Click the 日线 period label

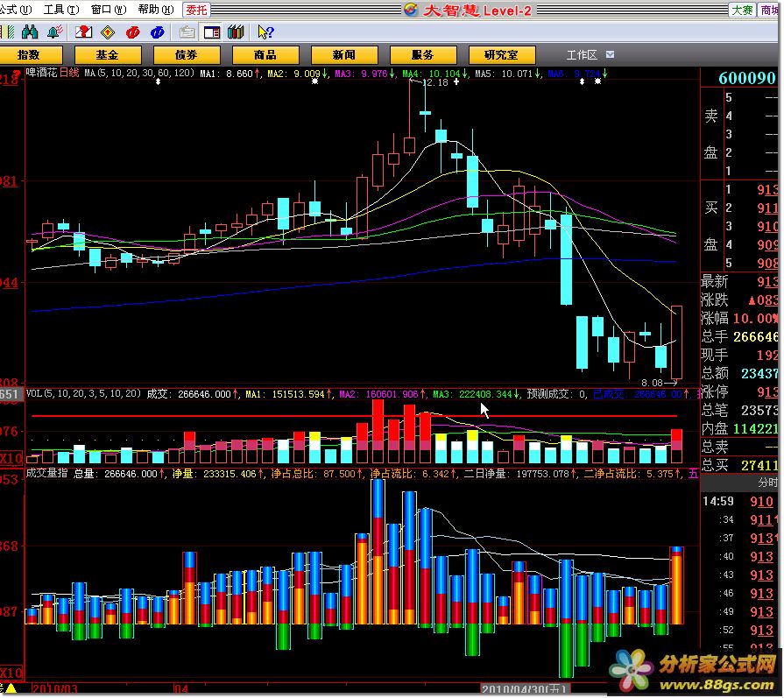[69, 73]
